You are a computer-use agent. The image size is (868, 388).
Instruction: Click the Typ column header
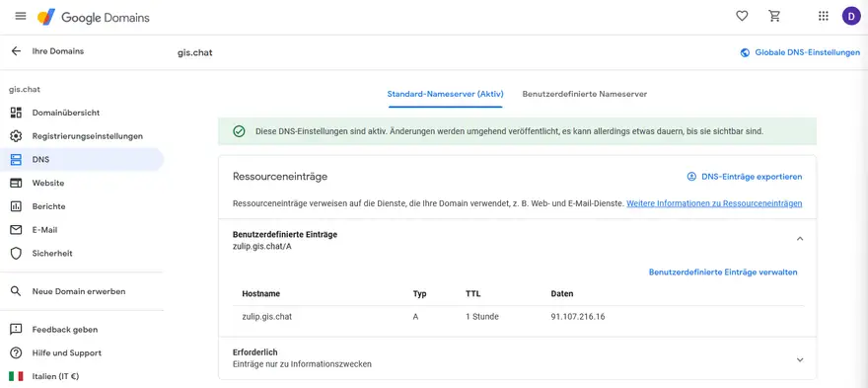[x=419, y=294]
